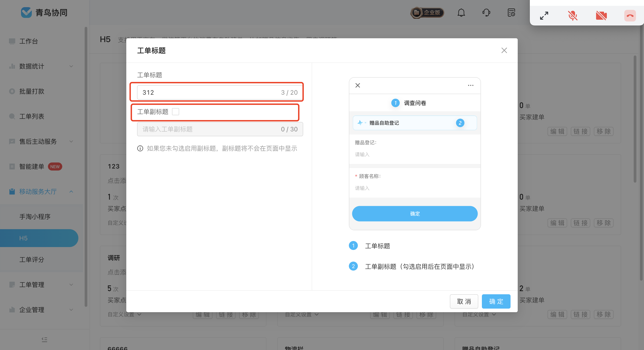The height and width of the screenshot is (350, 644).
Task: Click the 调查问卷 title in preview
Action: click(415, 103)
